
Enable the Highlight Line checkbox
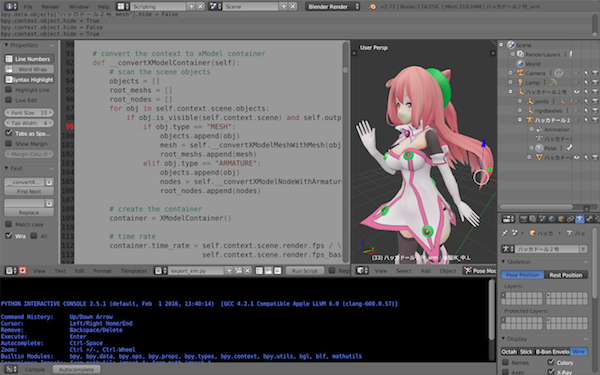click(x=8, y=90)
